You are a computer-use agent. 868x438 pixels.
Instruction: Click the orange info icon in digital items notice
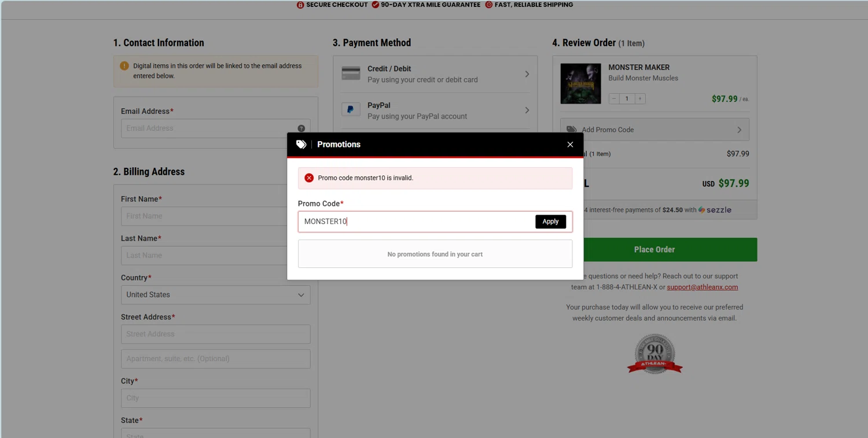[x=124, y=66]
